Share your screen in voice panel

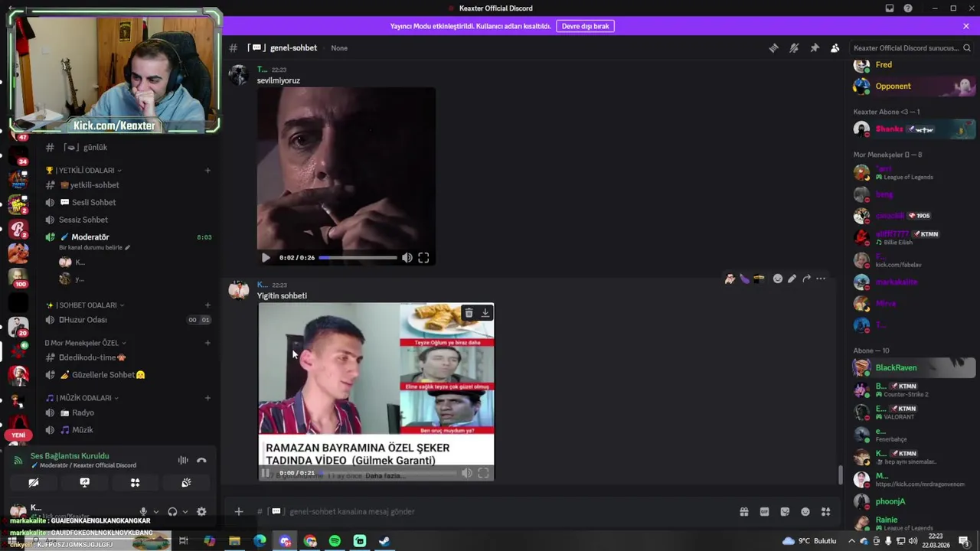[x=85, y=483]
